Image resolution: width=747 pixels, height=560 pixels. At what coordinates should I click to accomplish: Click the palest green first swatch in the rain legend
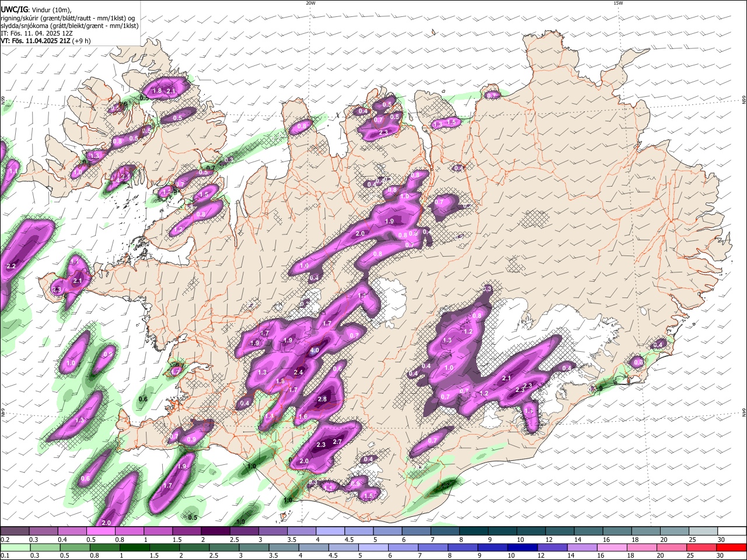point(15,548)
